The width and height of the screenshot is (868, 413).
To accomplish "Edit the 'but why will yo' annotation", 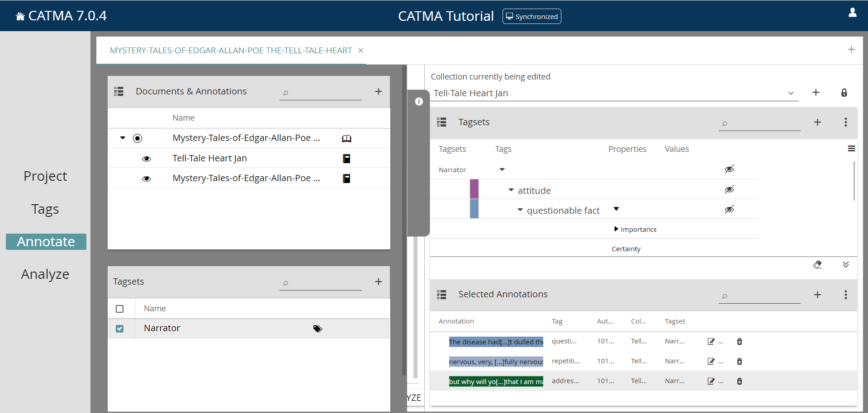I will point(711,381).
